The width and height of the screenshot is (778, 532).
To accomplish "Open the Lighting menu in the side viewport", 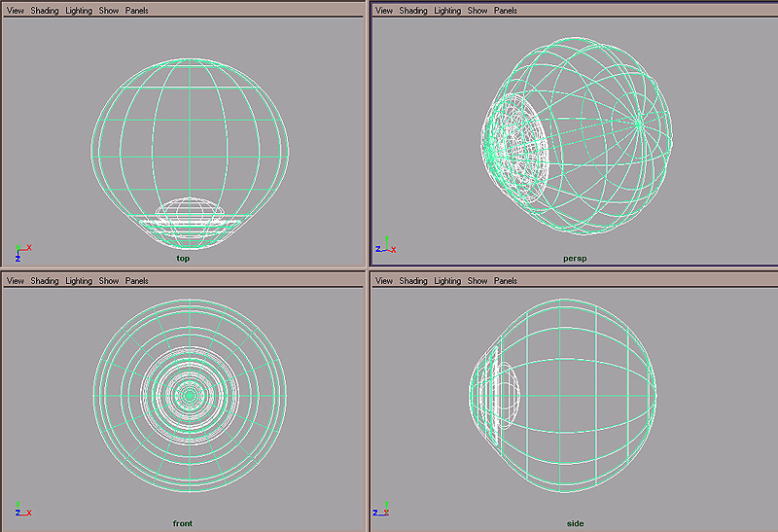I will point(447,281).
